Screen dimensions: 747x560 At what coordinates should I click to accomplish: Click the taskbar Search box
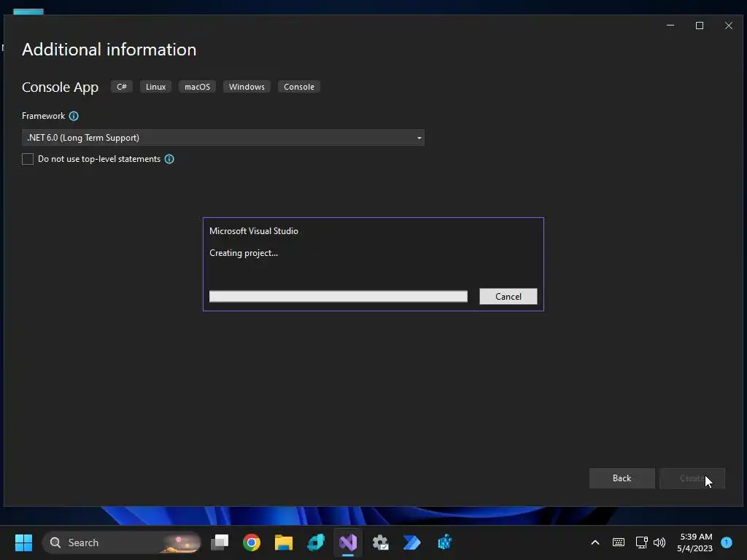click(x=122, y=542)
